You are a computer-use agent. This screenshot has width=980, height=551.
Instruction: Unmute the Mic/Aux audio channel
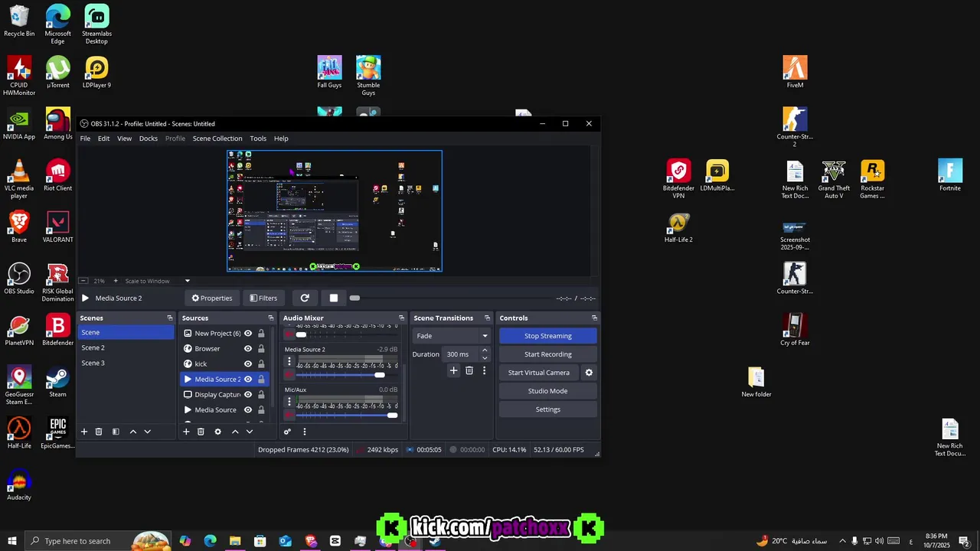(x=289, y=415)
